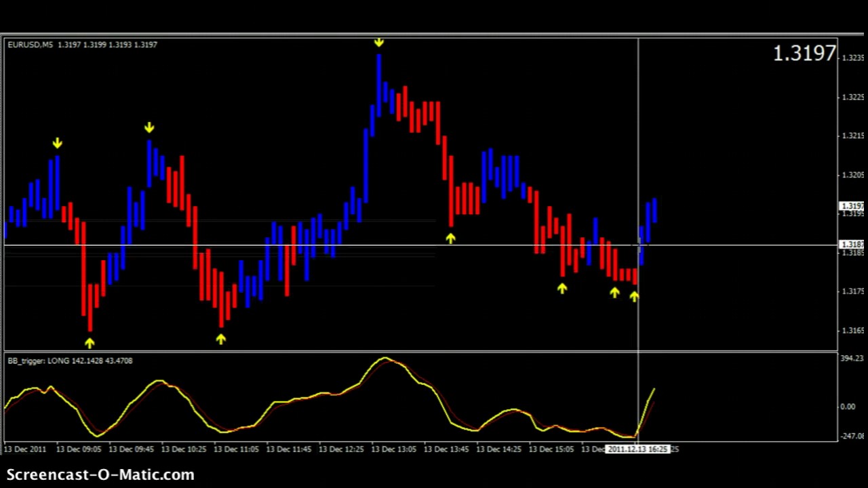Image resolution: width=868 pixels, height=488 pixels.
Task: Click the 1.3235 price scale label
Action: [852, 58]
